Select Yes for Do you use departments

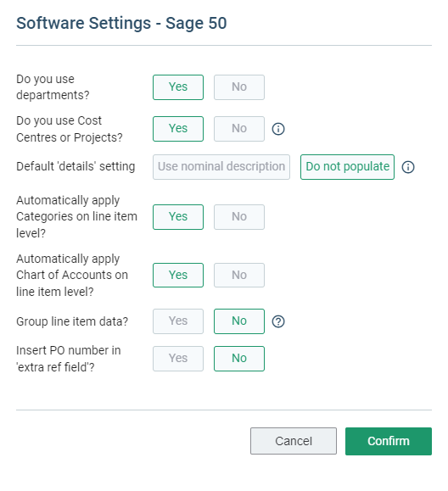(178, 87)
